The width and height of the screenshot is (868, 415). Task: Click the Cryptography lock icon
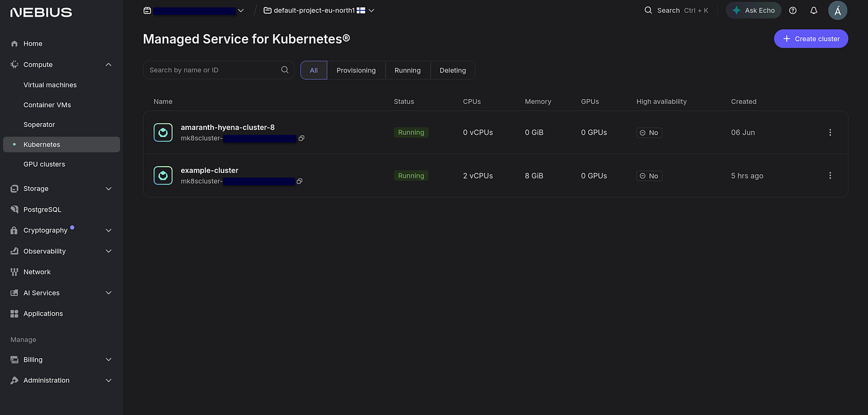(x=14, y=230)
